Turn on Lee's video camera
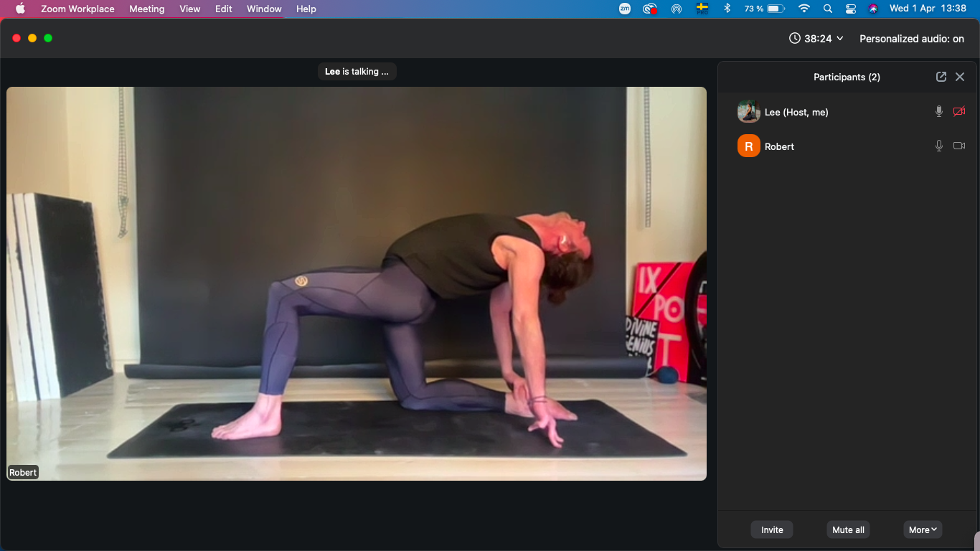Image resolution: width=980 pixels, height=551 pixels. click(x=959, y=112)
